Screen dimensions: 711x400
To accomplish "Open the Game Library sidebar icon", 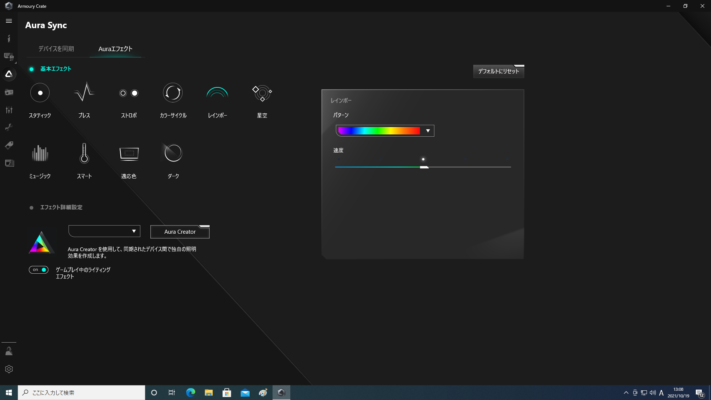I will point(9,92).
